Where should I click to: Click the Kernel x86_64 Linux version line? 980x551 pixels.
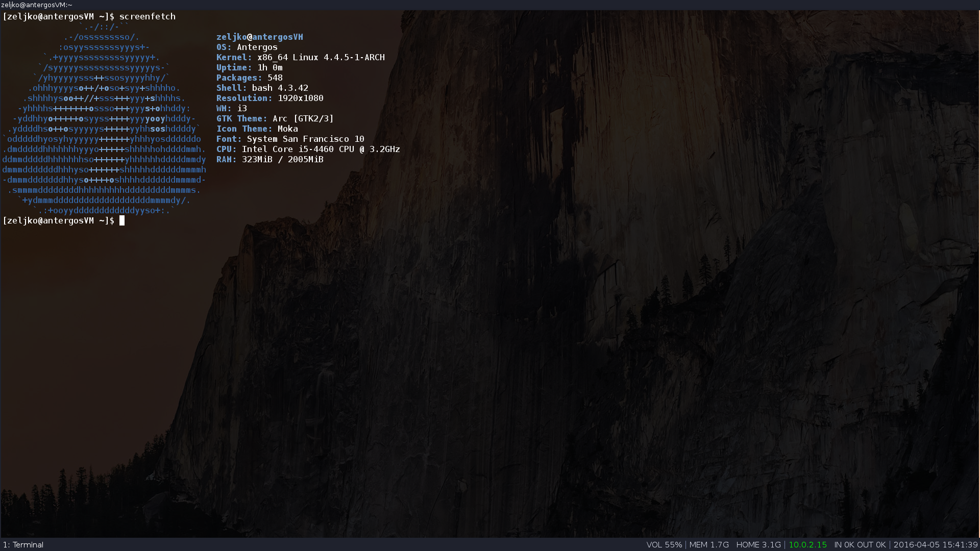[300, 57]
